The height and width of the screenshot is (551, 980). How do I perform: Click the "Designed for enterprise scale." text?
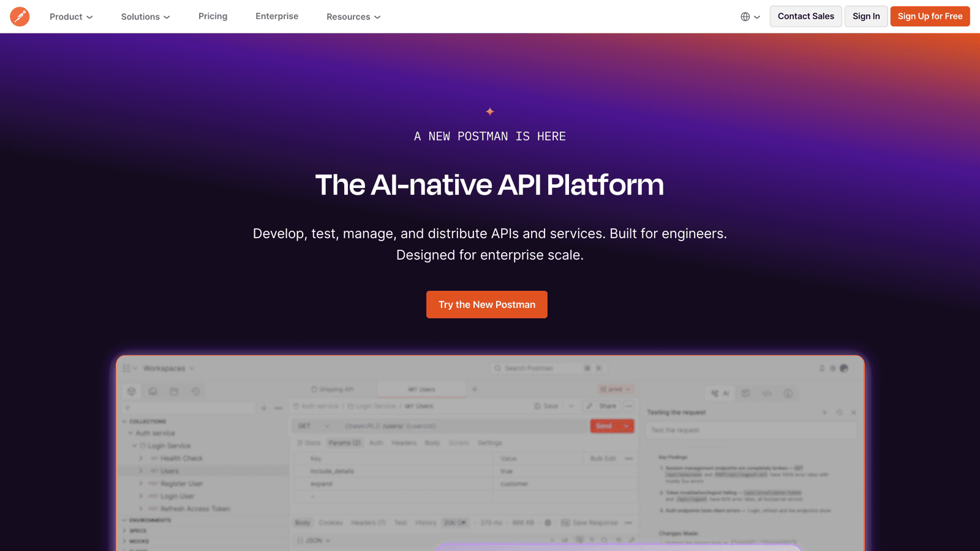point(490,255)
